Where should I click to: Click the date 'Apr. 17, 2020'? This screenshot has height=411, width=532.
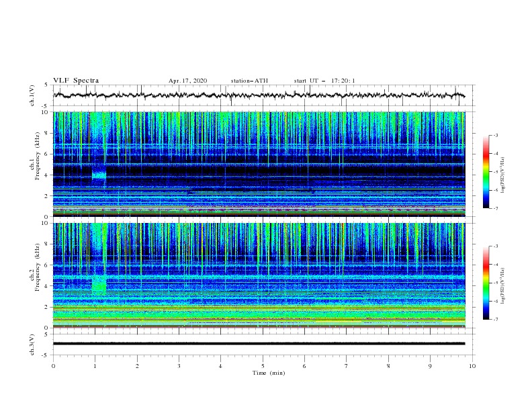(187, 81)
